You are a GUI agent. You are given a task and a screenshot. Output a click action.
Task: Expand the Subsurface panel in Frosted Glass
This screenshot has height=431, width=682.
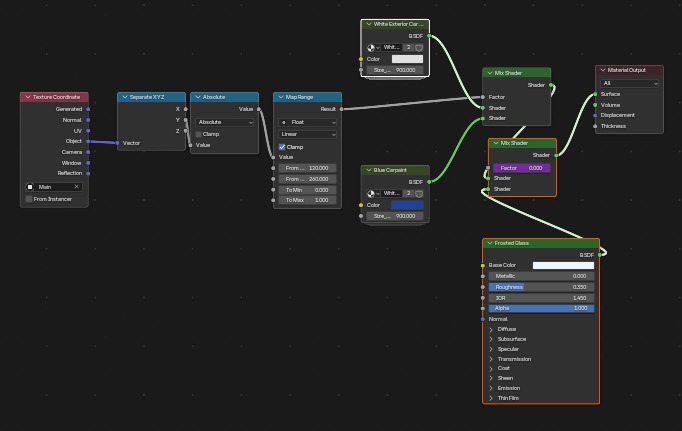click(491, 339)
